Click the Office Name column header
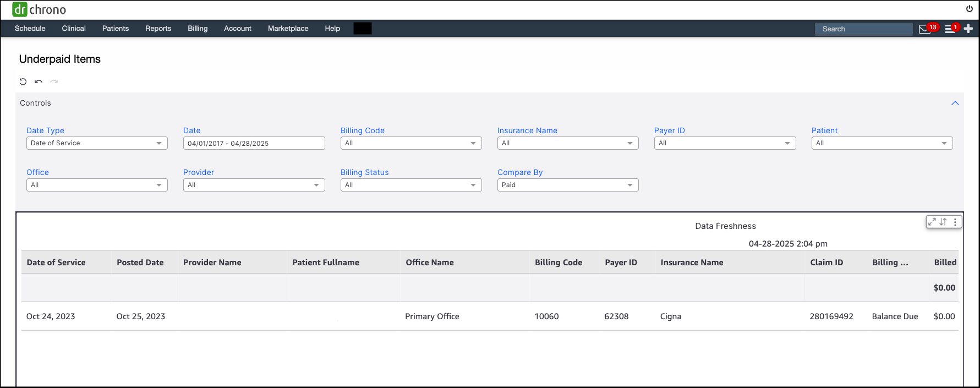Image resolution: width=980 pixels, height=388 pixels. point(430,263)
